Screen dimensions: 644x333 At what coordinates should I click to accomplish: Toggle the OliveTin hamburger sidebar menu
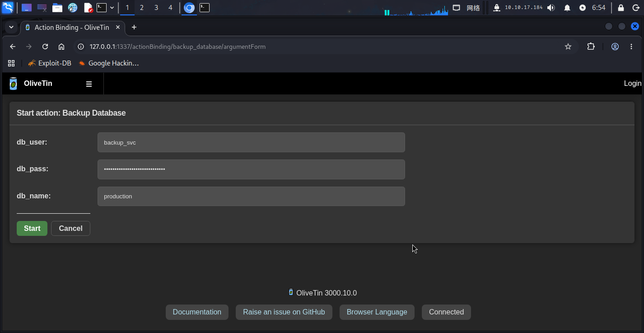[89, 84]
